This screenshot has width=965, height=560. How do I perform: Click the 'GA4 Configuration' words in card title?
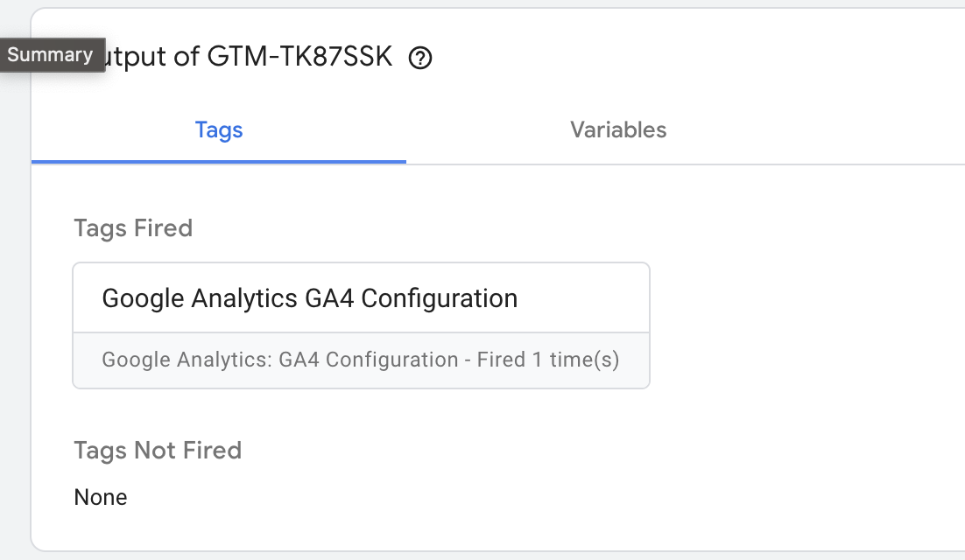coord(439,298)
